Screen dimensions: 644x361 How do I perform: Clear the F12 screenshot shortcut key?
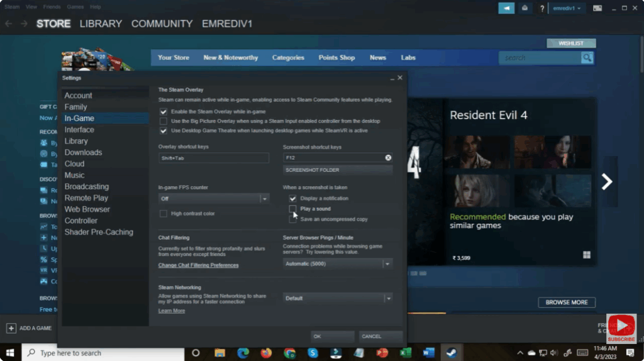click(x=387, y=158)
